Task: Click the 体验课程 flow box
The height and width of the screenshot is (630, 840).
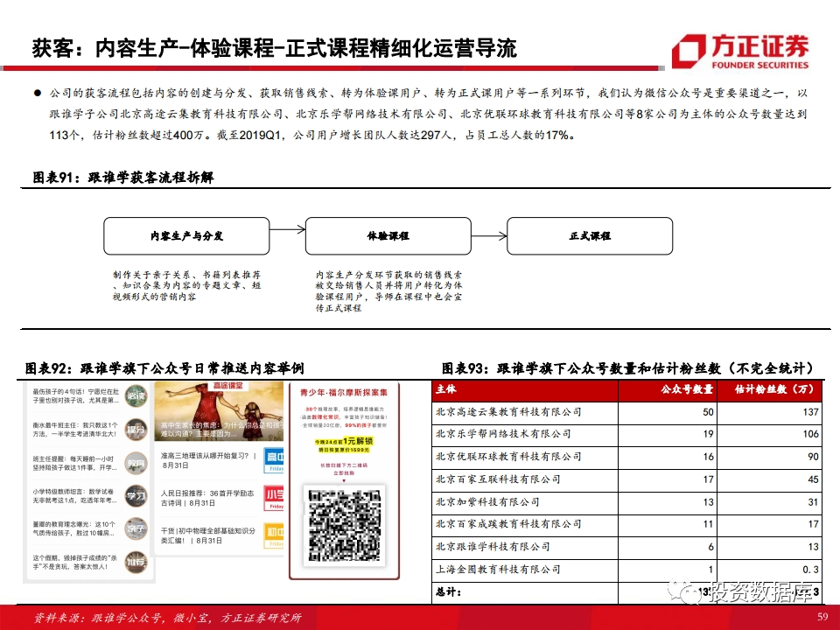Action: tap(388, 235)
